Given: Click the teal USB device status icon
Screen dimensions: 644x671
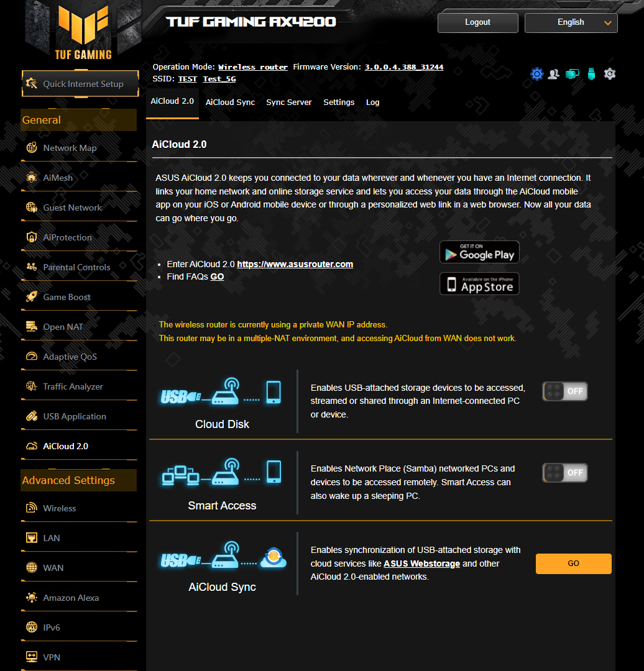Looking at the screenshot, I should click(x=591, y=74).
